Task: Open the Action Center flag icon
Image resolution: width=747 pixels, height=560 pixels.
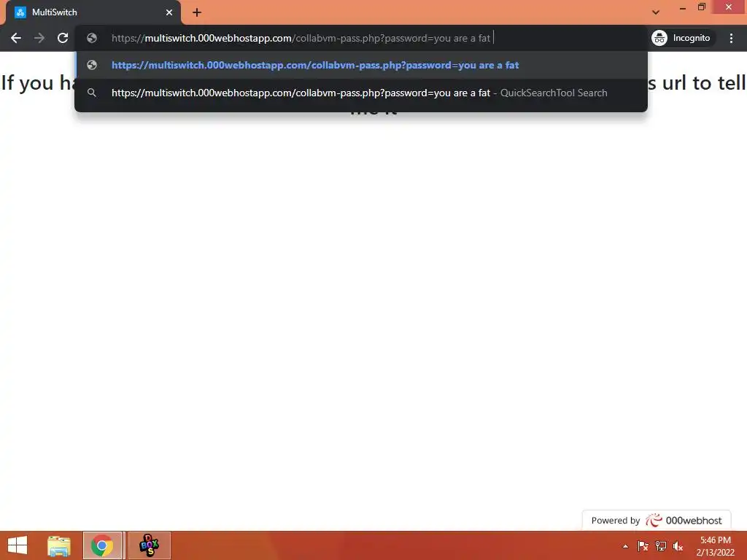Action: (x=643, y=546)
